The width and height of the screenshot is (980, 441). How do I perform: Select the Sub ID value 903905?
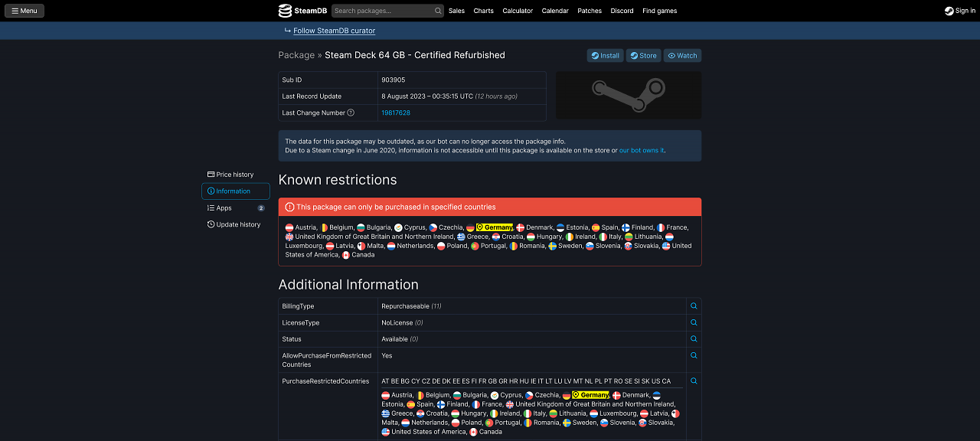(394, 80)
